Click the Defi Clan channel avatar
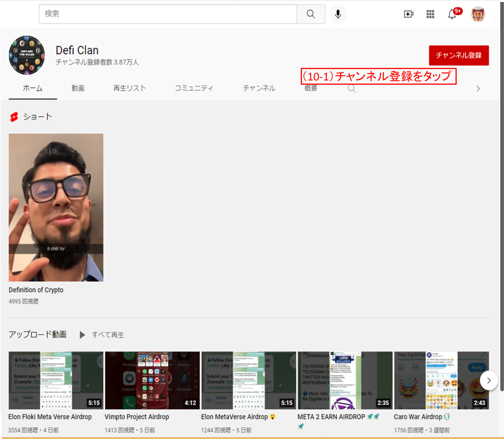The height and width of the screenshot is (439, 504). click(27, 55)
